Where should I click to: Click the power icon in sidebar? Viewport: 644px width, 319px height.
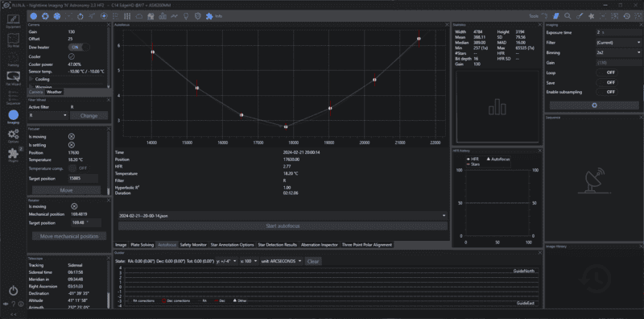pyautogui.click(x=14, y=291)
